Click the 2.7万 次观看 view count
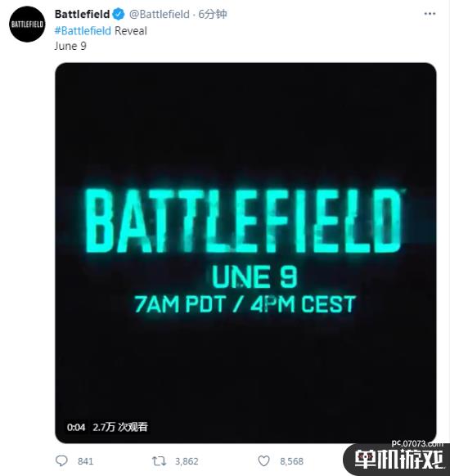Screen dimensions: 450x476 point(120,427)
